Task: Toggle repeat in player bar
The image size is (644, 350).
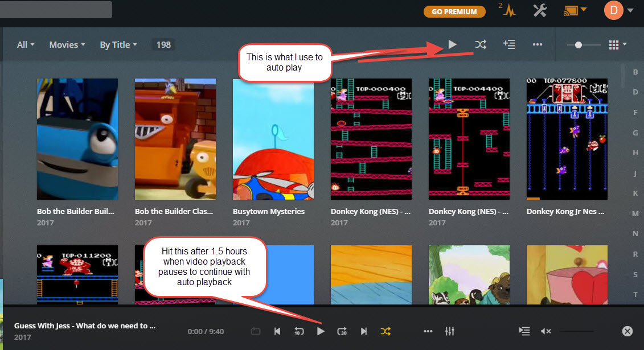Action: pos(256,331)
